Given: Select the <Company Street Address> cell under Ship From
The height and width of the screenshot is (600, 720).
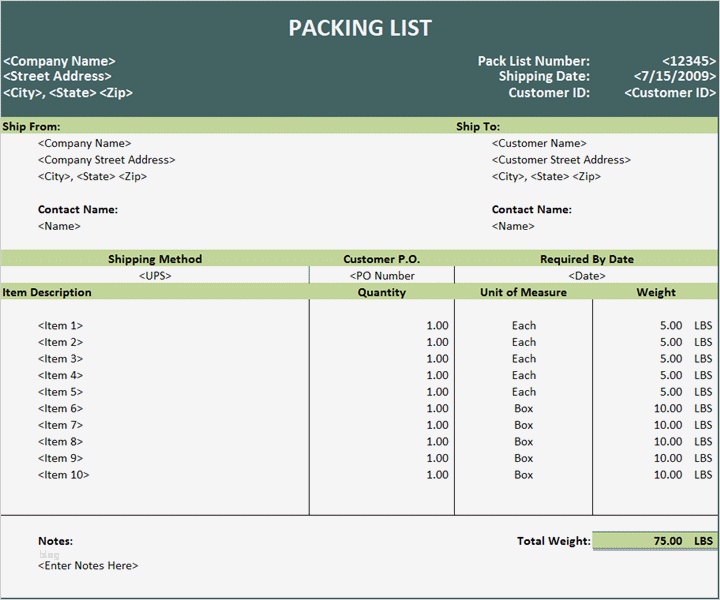Looking at the screenshot, I should (106, 160).
